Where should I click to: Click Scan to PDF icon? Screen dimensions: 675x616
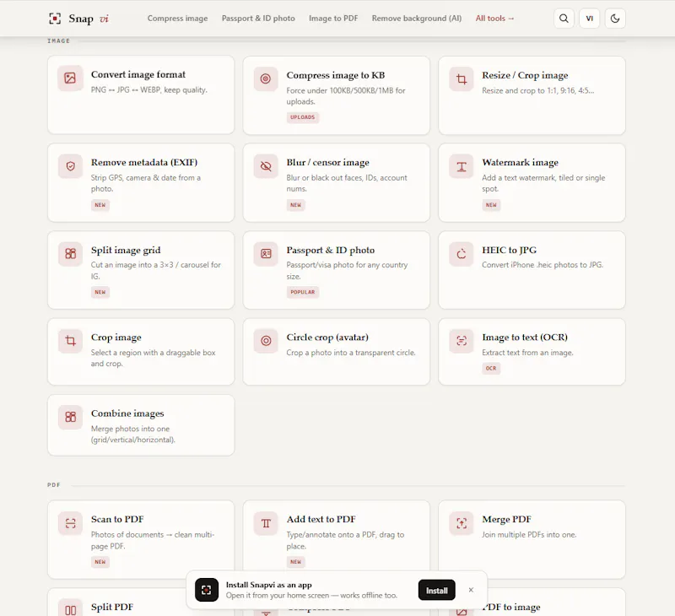[x=70, y=523]
